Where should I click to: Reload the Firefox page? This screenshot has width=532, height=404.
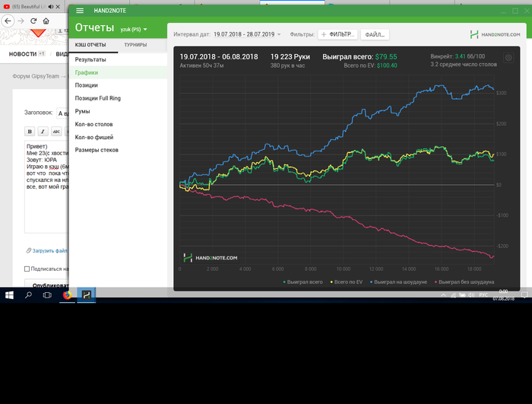[33, 21]
